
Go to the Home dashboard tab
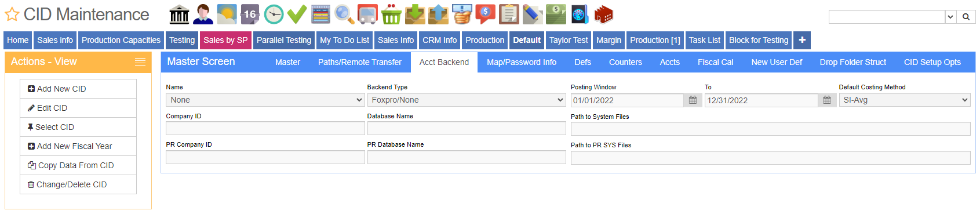[x=18, y=40]
